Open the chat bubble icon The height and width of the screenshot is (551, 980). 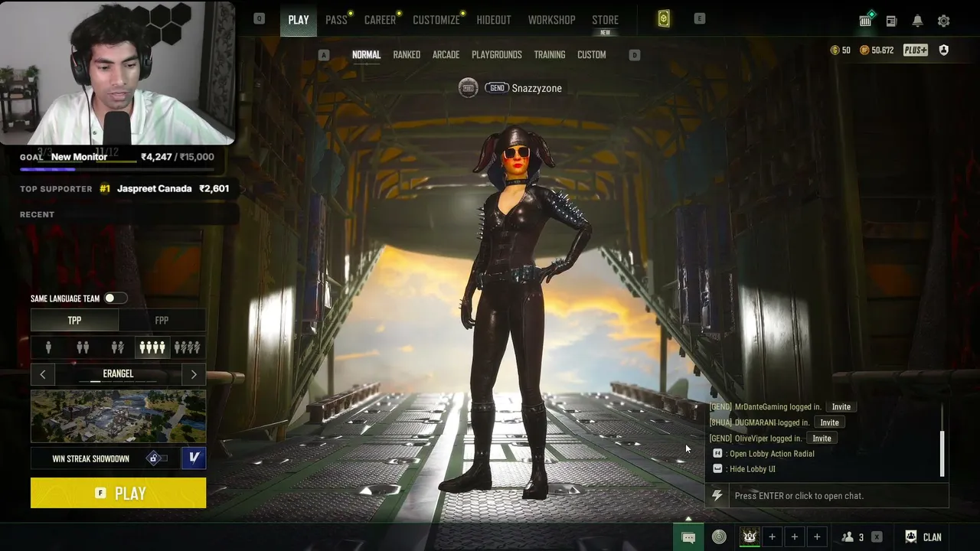pos(688,537)
